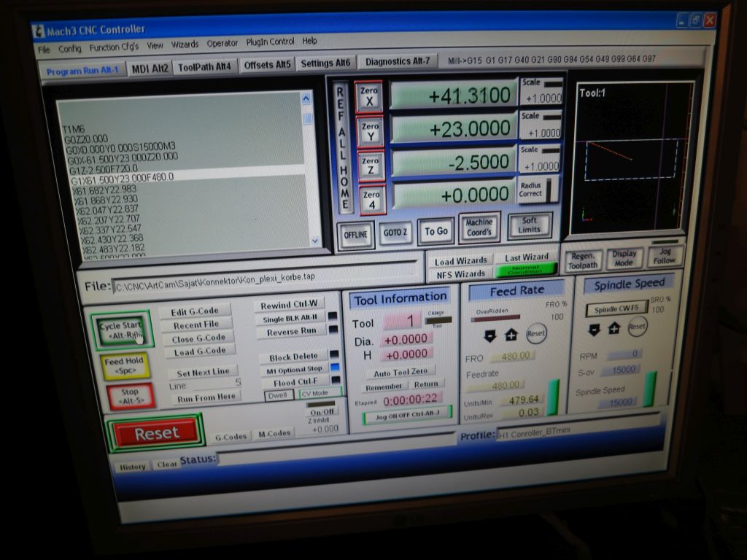Open the PlugIn Control menu

pyautogui.click(x=270, y=42)
